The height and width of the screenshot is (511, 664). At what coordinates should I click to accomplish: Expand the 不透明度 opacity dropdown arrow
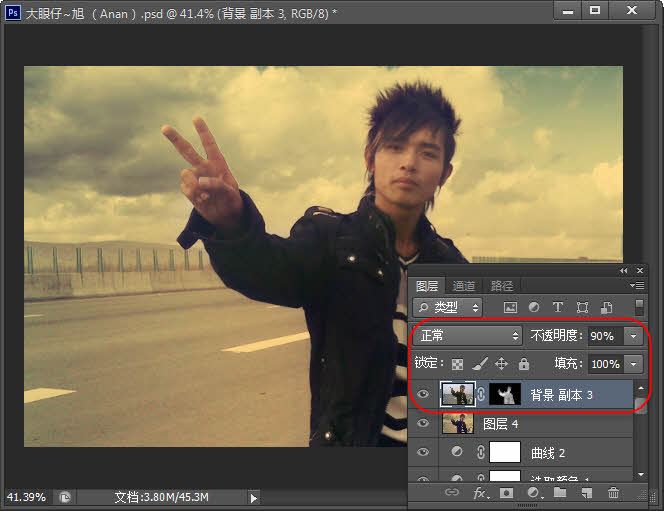pos(633,336)
